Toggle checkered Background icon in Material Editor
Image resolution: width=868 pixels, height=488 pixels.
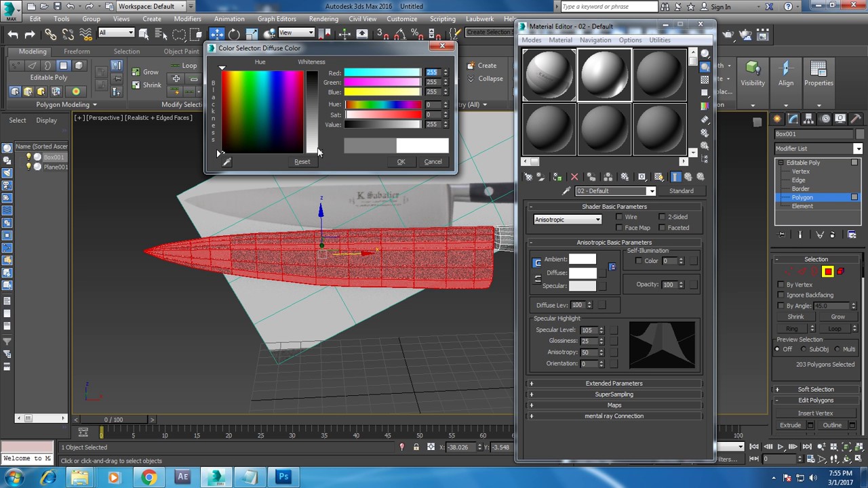tap(705, 79)
